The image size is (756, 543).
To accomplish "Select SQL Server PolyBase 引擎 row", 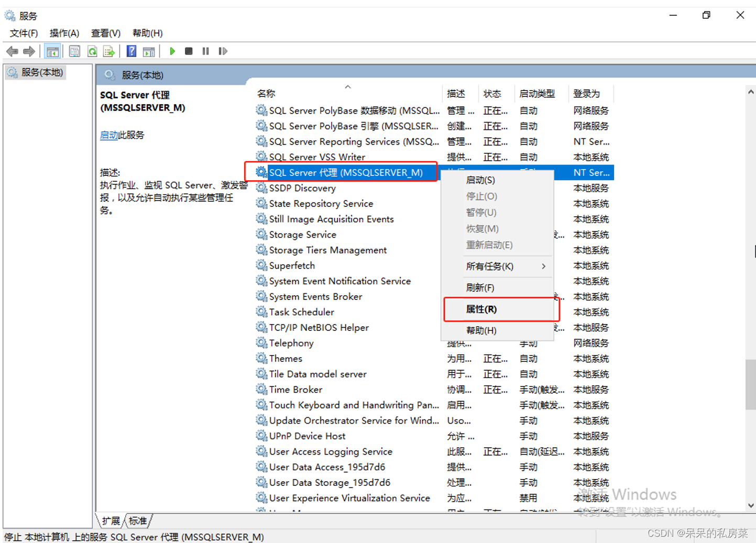I will pos(434,126).
